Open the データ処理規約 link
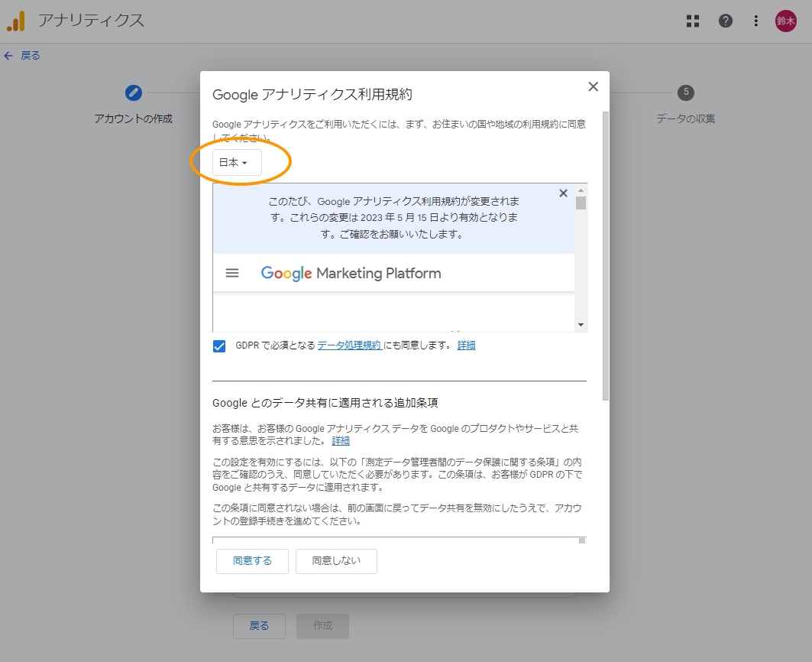This screenshot has width=812, height=662. tap(349, 346)
